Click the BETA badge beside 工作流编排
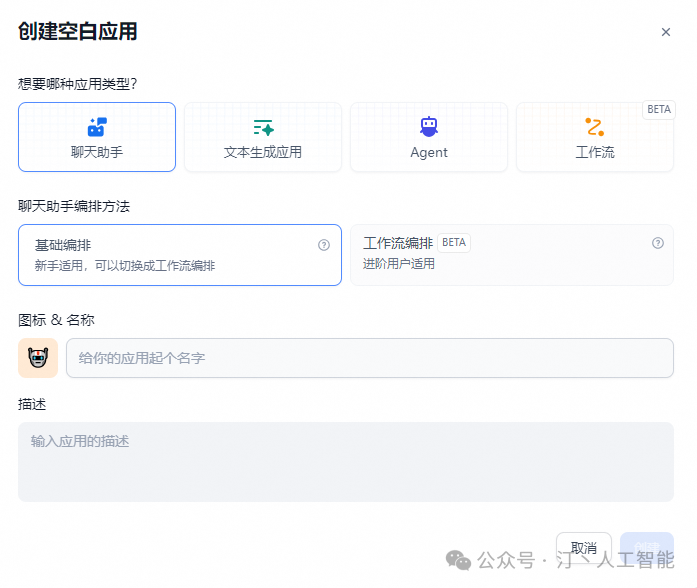697x588 pixels. [454, 242]
